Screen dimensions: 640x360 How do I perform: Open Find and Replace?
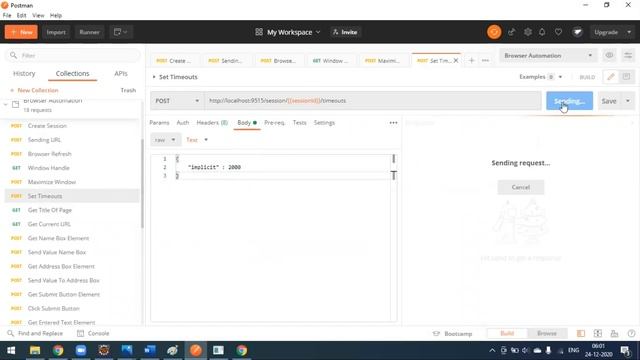(x=35, y=333)
